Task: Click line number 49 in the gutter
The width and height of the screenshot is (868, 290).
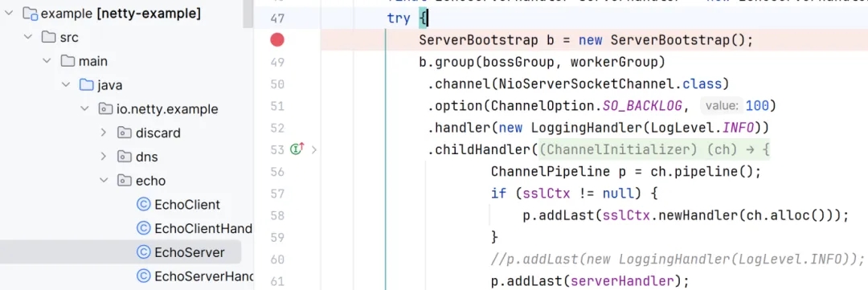Action: click(277, 62)
